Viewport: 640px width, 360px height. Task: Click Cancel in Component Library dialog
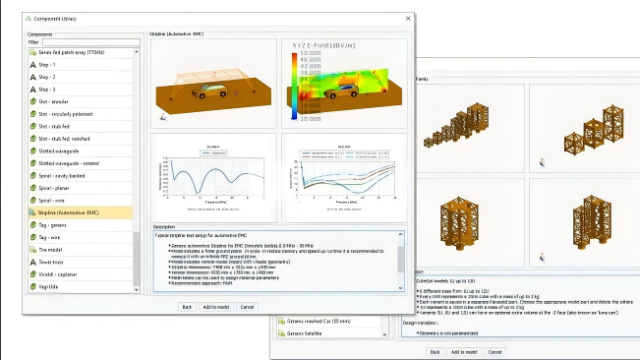[x=247, y=307]
